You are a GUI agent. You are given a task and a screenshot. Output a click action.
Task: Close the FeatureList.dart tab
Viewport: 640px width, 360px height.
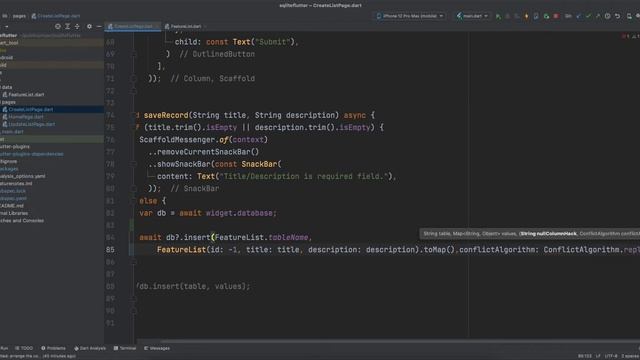coord(205,26)
